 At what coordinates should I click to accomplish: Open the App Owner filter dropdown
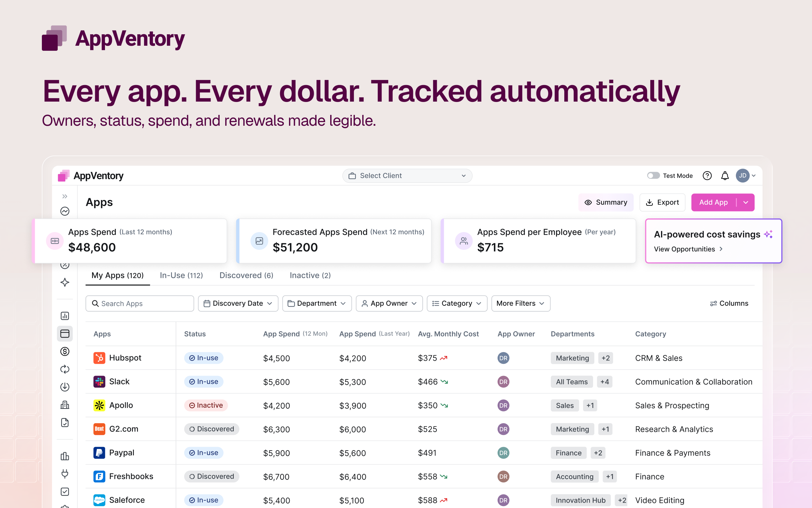coord(389,304)
